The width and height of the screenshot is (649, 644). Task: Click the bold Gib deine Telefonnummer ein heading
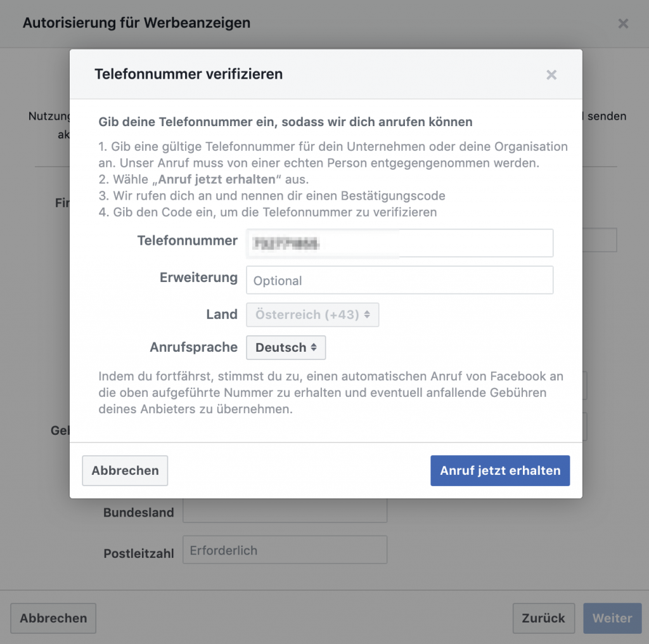coord(285,121)
